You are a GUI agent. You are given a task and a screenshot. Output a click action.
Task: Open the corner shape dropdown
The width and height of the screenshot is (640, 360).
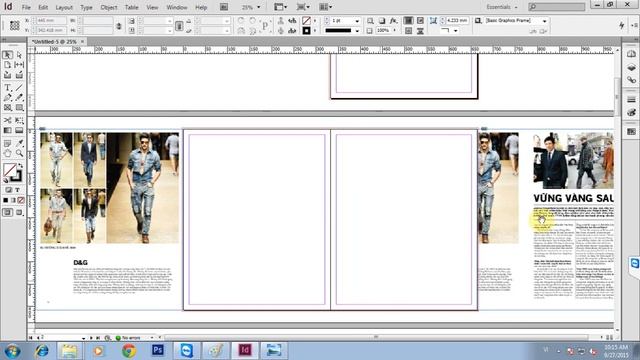coord(456,31)
